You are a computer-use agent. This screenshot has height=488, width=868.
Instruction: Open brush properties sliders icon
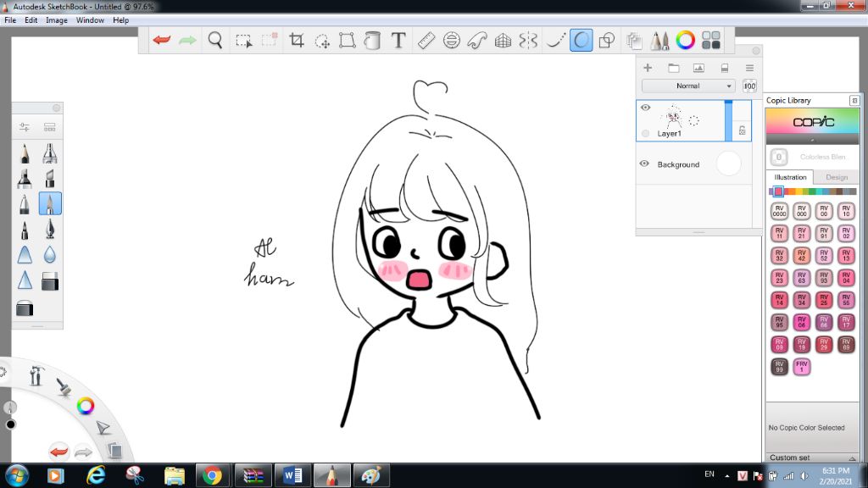click(25, 127)
